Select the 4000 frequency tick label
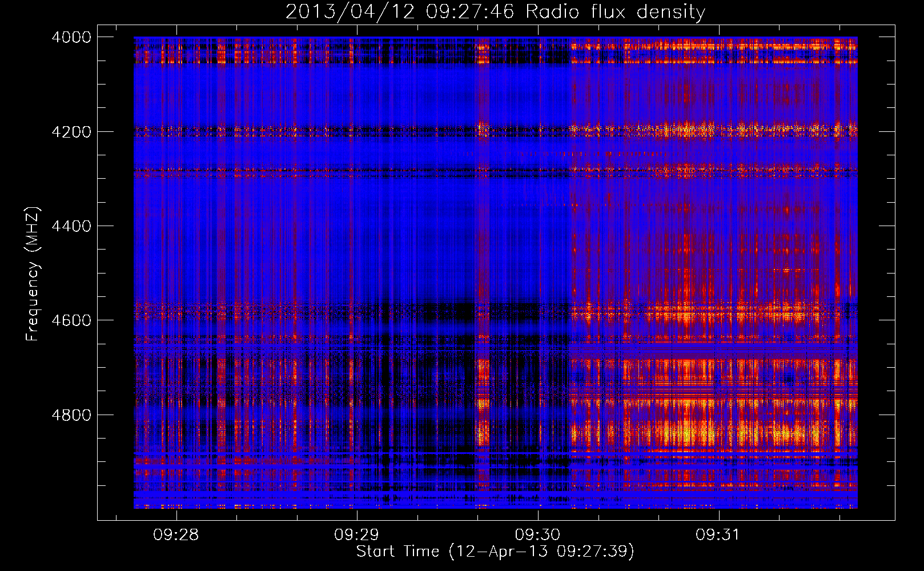This screenshot has height=571, width=924. tap(71, 37)
